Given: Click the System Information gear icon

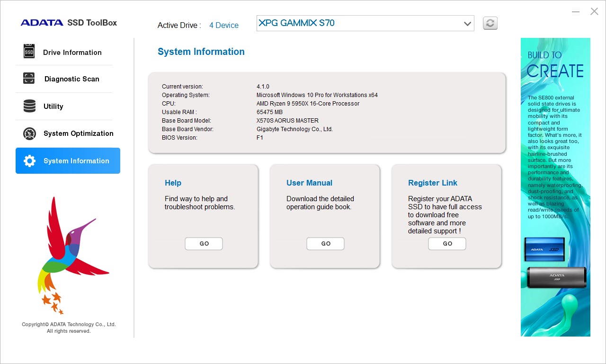Looking at the screenshot, I should pyautogui.click(x=29, y=161).
